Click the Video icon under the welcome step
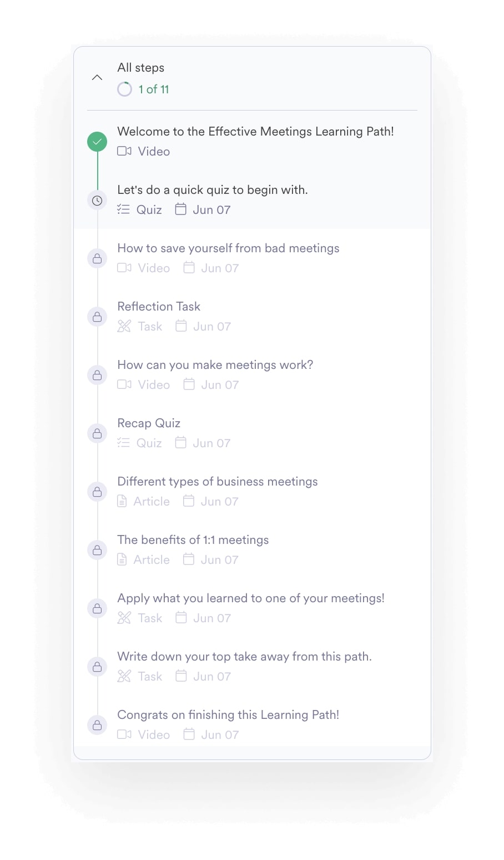The image size is (504, 860). point(123,151)
